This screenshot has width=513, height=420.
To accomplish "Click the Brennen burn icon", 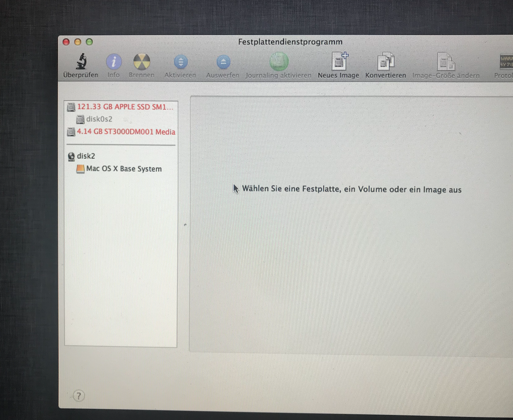I will [141, 62].
